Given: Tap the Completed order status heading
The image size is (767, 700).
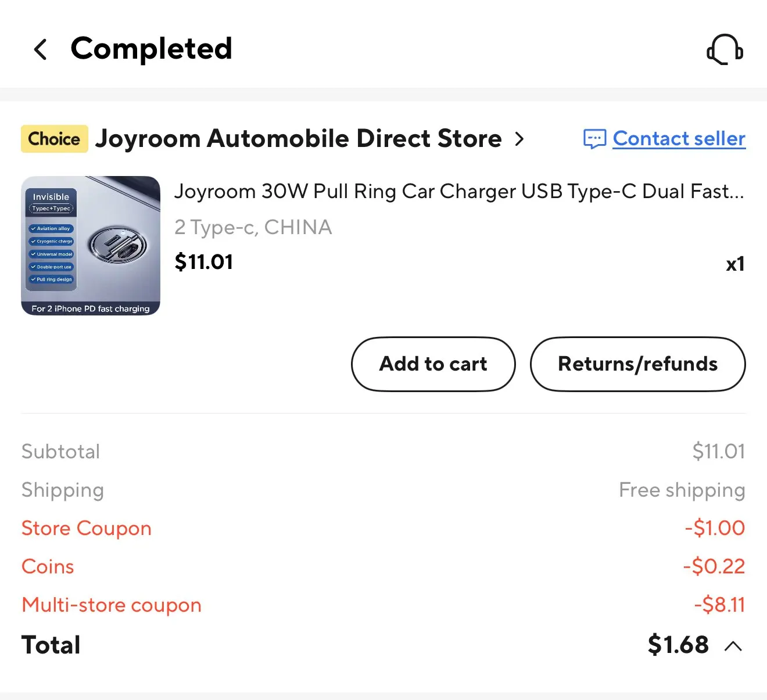Looking at the screenshot, I should pos(151,48).
